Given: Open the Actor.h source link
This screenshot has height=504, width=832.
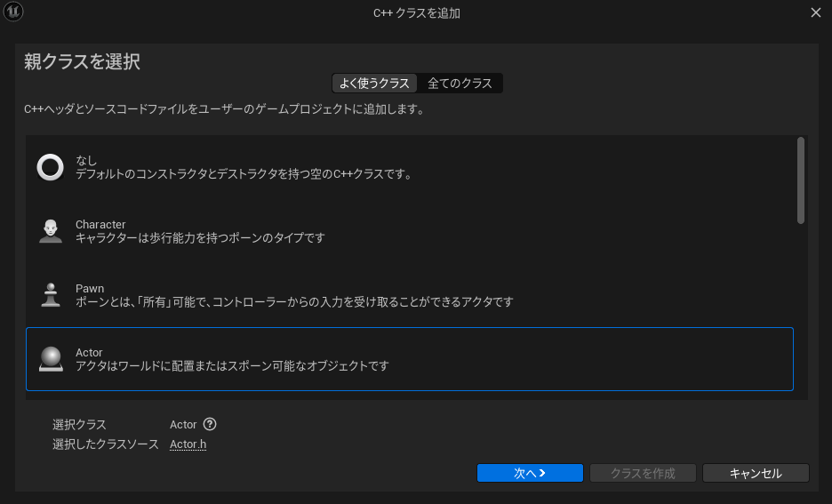Looking at the screenshot, I should [x=188, y=444].
